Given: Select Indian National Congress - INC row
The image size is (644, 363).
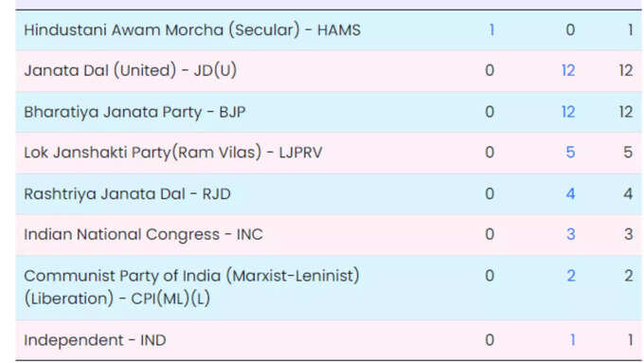Looking at the screenshot, I should (329, 234).
